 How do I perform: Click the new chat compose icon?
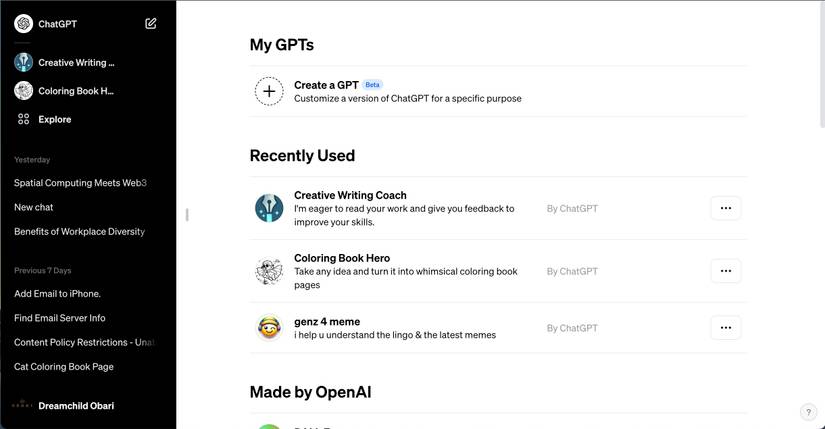[151, 24]
